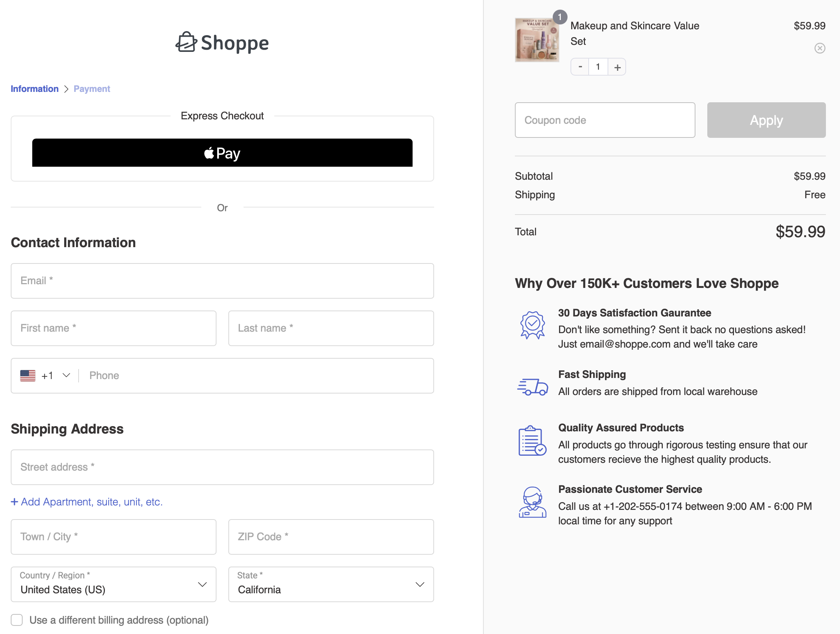This screenshot has height=634, width=840.
Task: Click the fast shipping truck icon
Action: point(532,386)
